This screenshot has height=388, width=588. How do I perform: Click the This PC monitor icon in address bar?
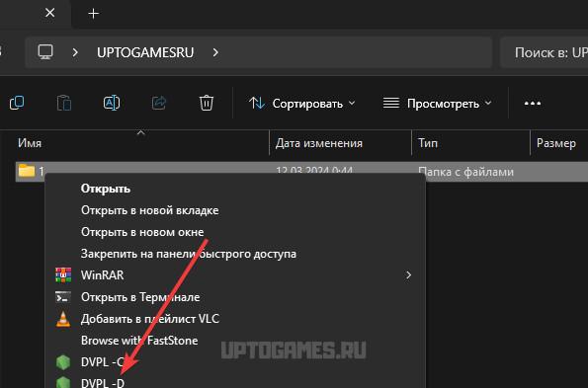[45, 52]
